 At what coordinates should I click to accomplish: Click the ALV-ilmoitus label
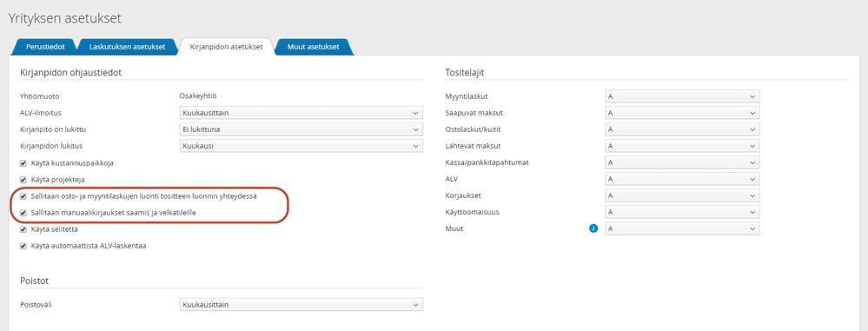click(41, 113)
